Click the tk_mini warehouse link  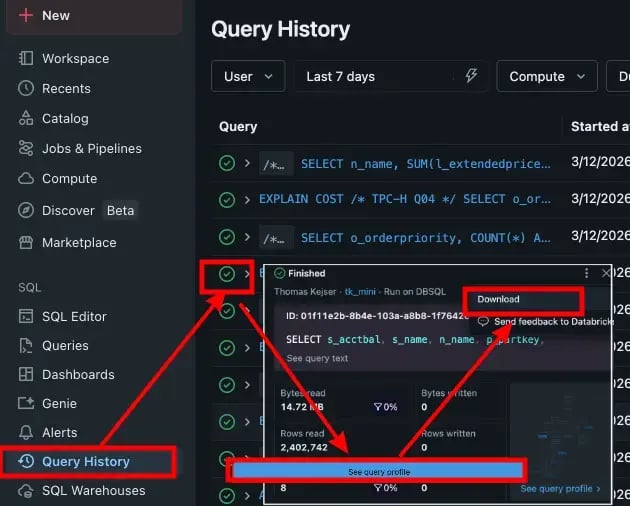[360, 292]
